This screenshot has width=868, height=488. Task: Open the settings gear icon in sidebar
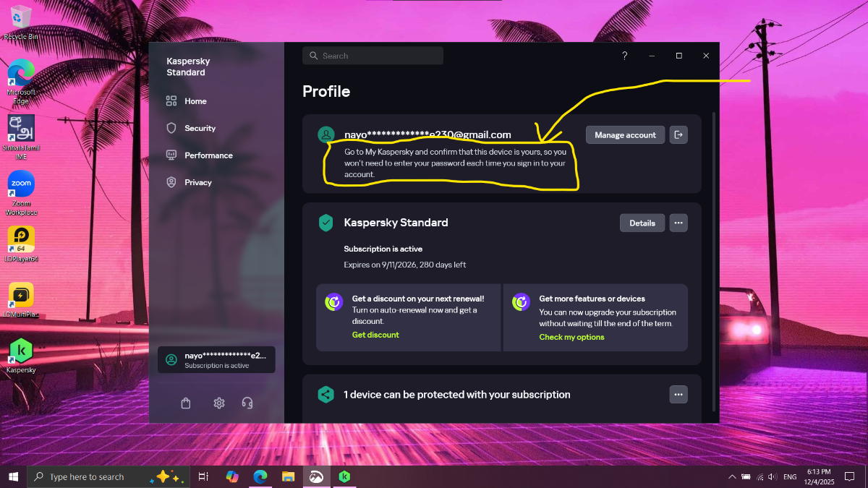point(219,403)
